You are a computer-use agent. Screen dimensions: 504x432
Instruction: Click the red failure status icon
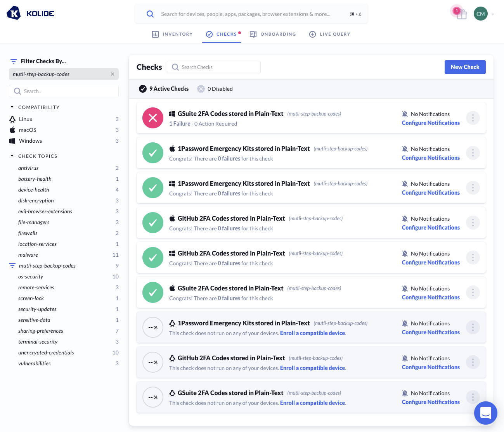(153, 118)
